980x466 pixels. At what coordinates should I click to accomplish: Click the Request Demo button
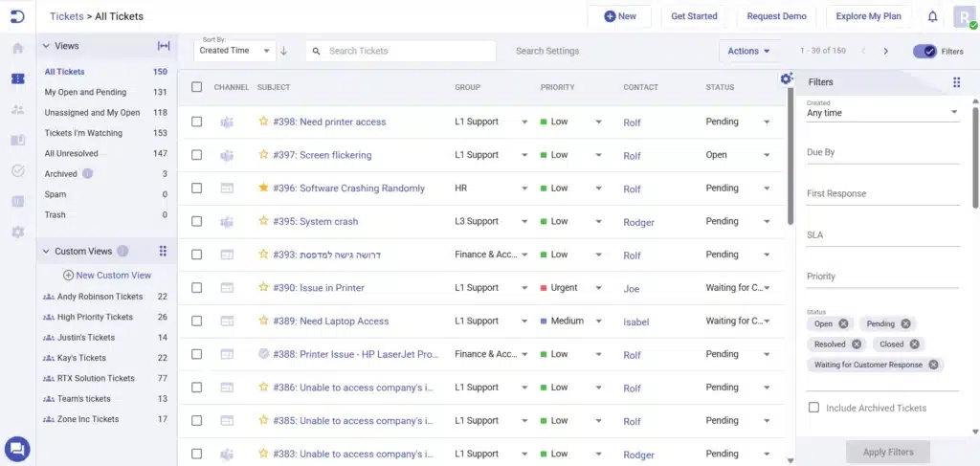click(776, 16)
